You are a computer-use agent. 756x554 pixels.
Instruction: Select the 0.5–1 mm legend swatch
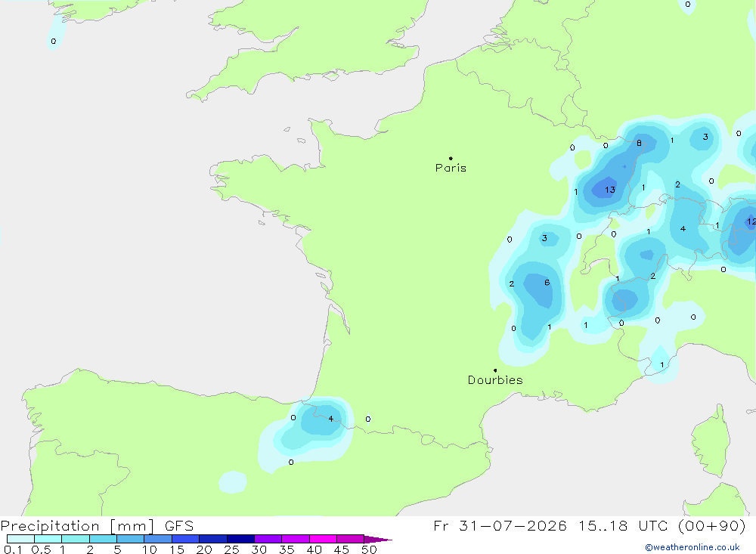click(x=48, y=539)
